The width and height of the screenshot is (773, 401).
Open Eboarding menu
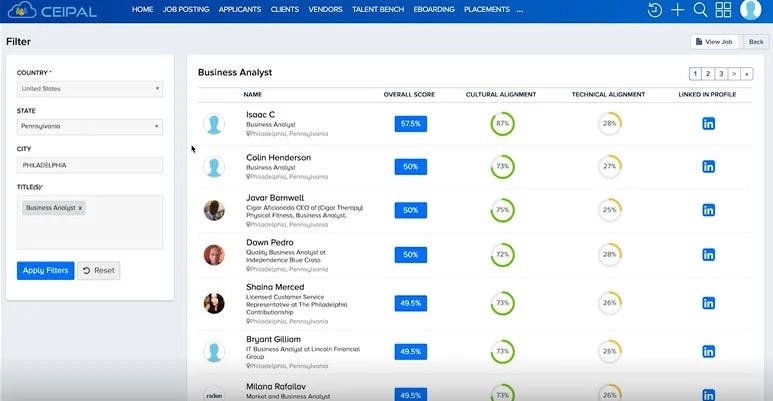pos(434,9)
